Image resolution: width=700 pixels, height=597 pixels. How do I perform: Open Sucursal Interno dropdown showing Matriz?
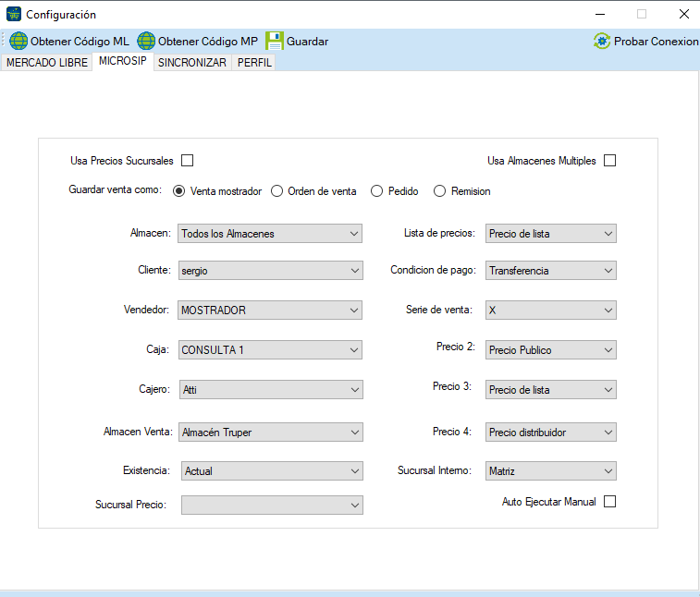pos(551,470)
